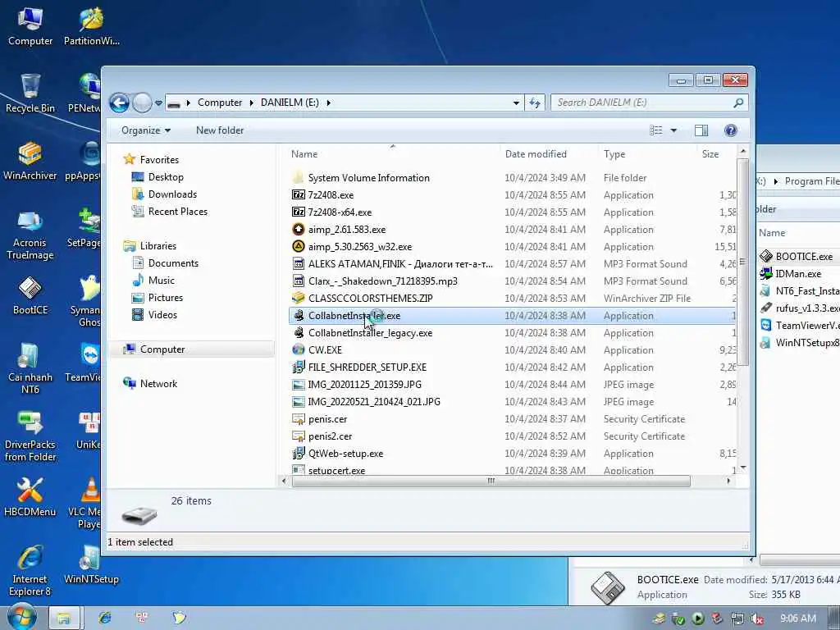Open WinArchiver desktop icon
The image size is (840, 630).
tap(30, 161)
